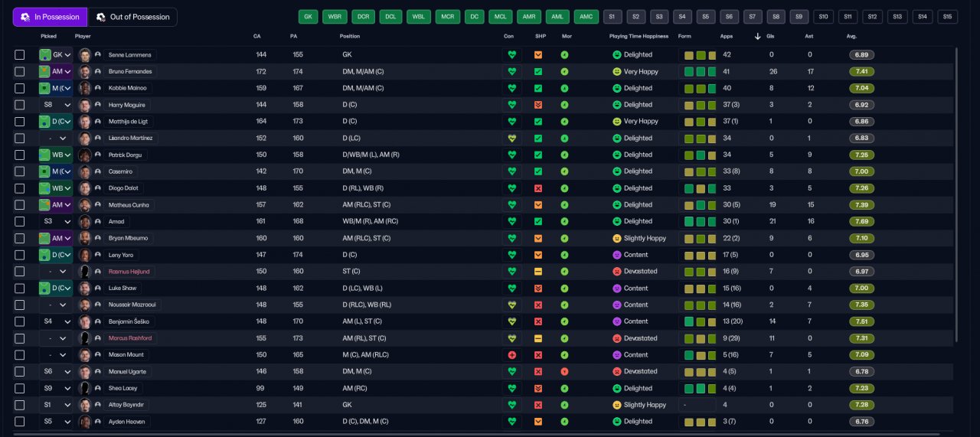Click the S15 substitute slot button
Viewport: 980px width, 437px height.
click(x=947, y=17)
